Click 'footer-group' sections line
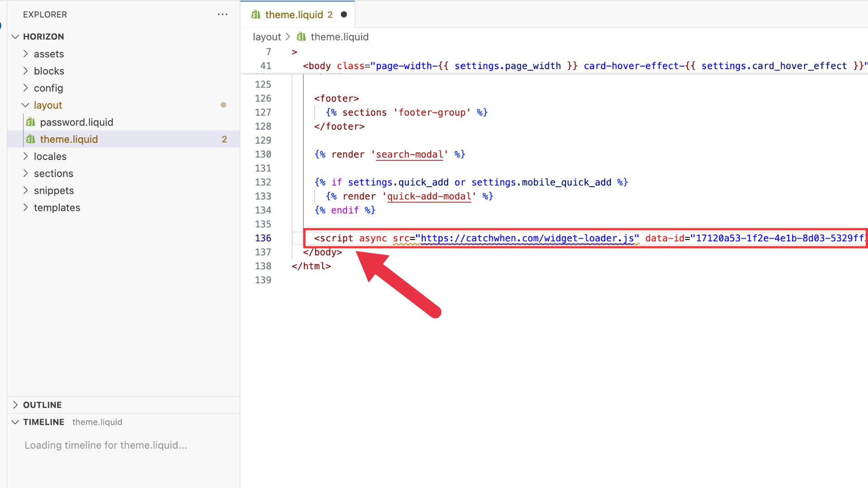 point(406,113)
